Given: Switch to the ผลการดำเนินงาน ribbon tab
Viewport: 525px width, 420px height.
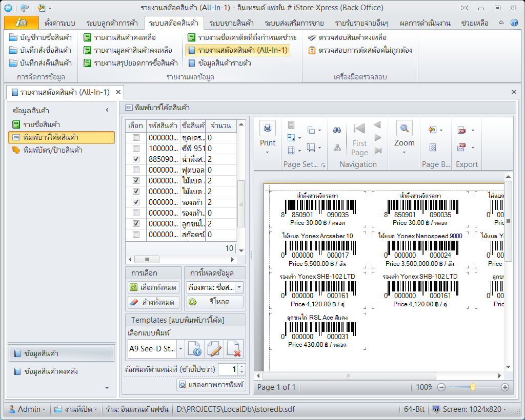Looking at the screenshot, I should (x=425, y=23).
